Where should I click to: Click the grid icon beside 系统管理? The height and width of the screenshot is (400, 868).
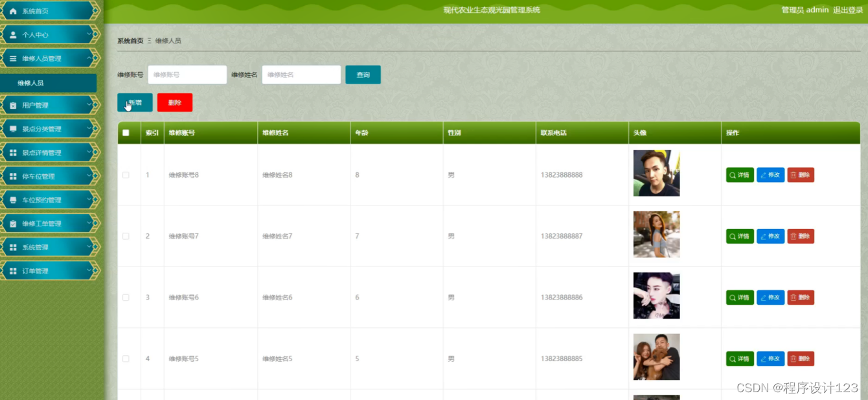(x=13, y=248)
